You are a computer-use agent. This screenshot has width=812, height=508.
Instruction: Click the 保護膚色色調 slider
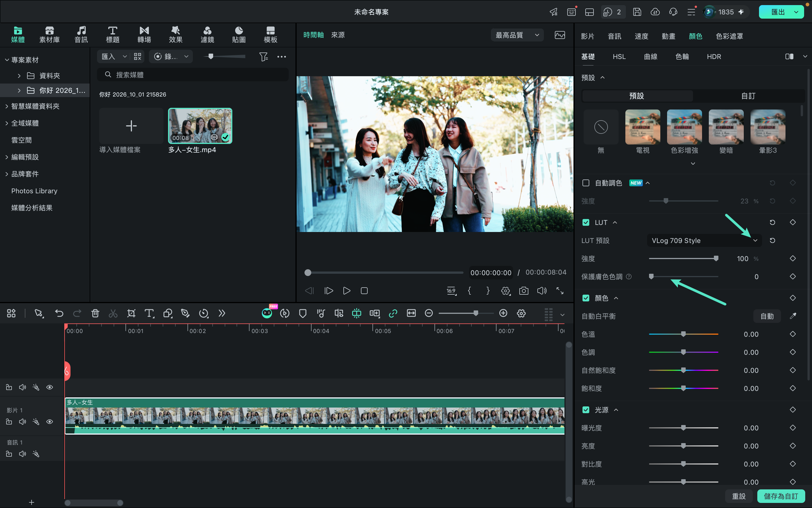683,277
